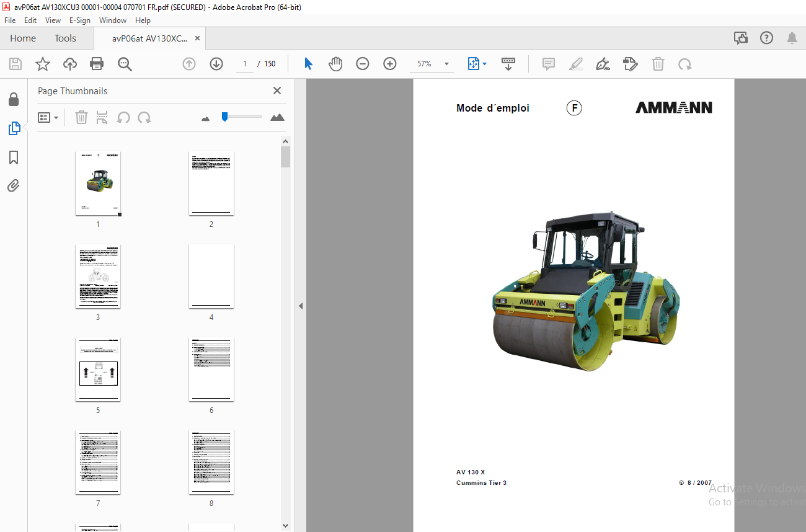
Task: Open the find text magnifier tool
Action: [x=125, y=64]
